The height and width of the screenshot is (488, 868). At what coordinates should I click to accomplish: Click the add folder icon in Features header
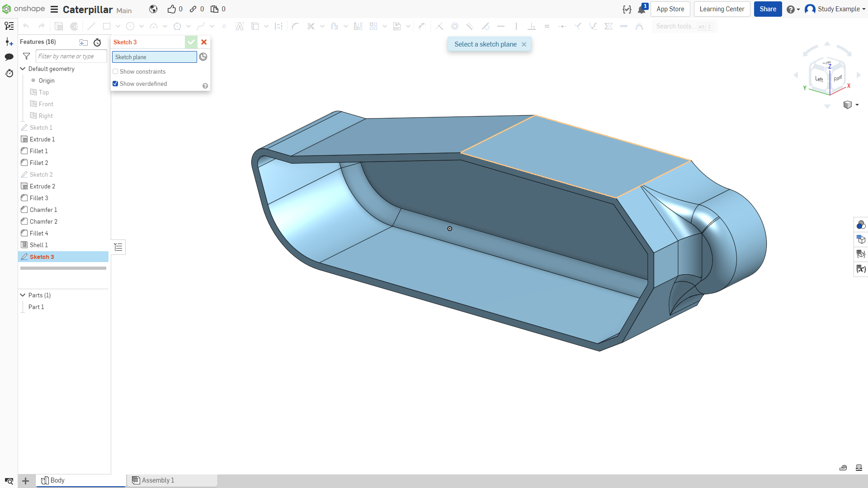tap(84, 42)
